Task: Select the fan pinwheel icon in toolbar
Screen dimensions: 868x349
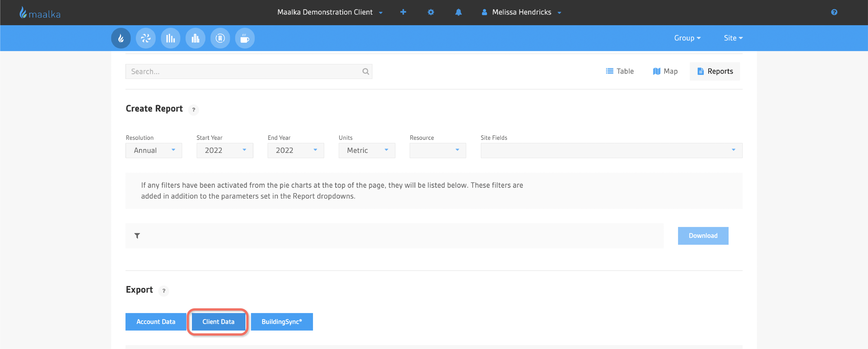Action: [x=146, y=38]
